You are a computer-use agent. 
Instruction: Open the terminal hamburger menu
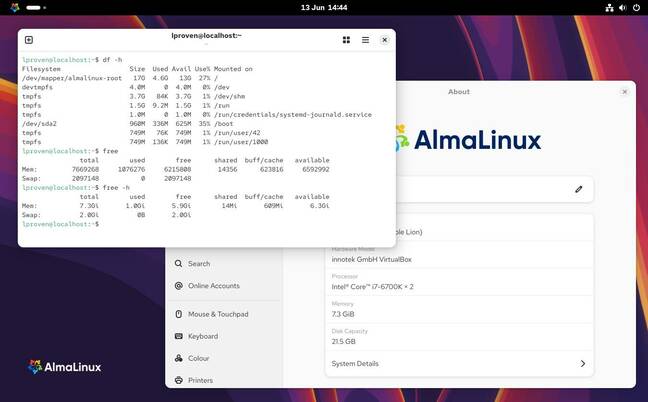pyautogui.click(x=365, y=40)
